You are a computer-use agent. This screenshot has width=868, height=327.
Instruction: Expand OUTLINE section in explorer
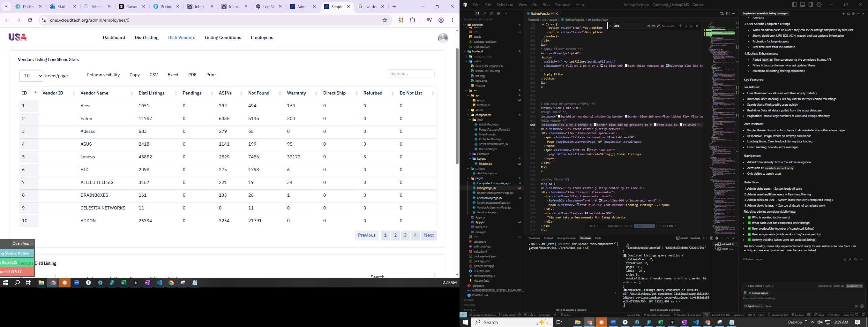tap(469, 300)
